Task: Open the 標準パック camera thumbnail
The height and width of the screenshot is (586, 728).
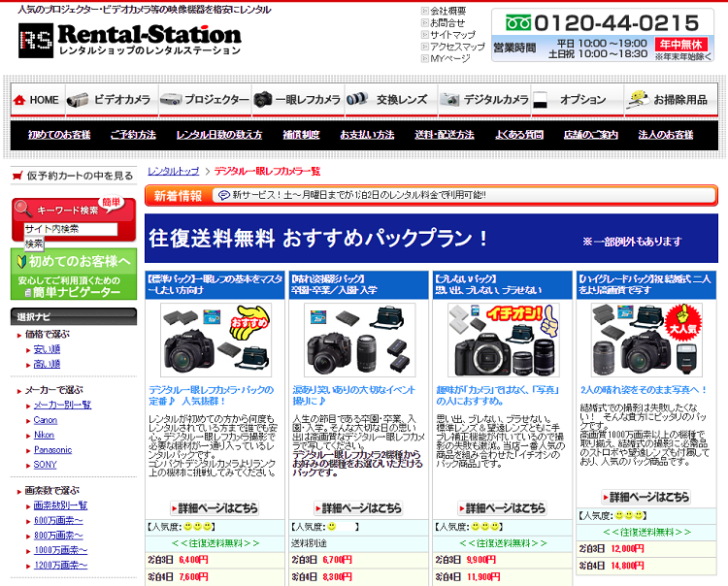Action: coord(215,341)
